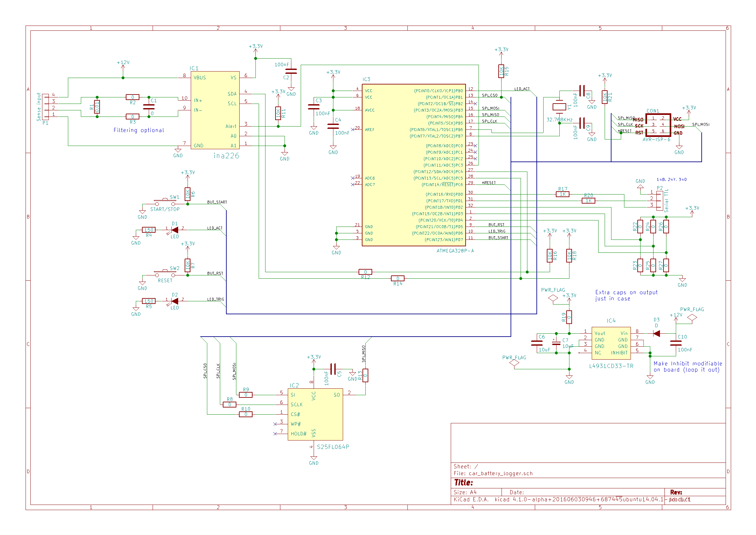Click the "File: car_battery_logger.sch" title block text

(493, 474)
